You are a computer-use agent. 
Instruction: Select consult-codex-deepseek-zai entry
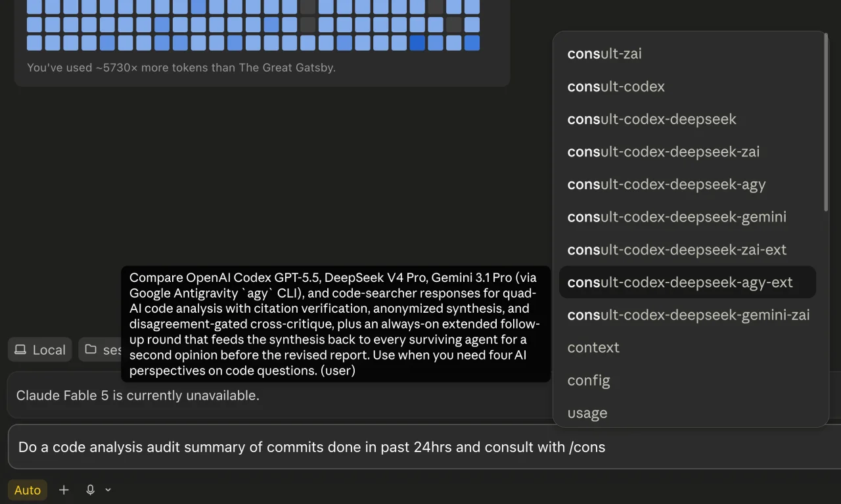(687, 152)
